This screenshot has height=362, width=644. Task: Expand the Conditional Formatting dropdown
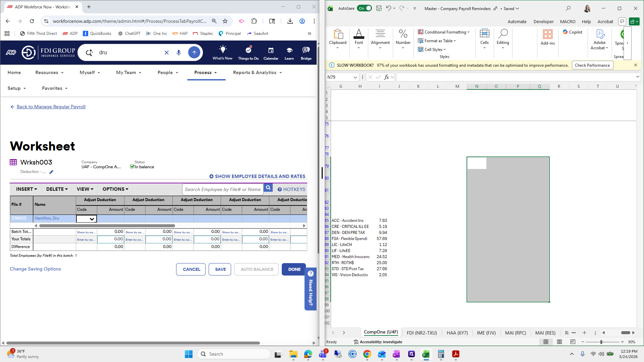443,32
